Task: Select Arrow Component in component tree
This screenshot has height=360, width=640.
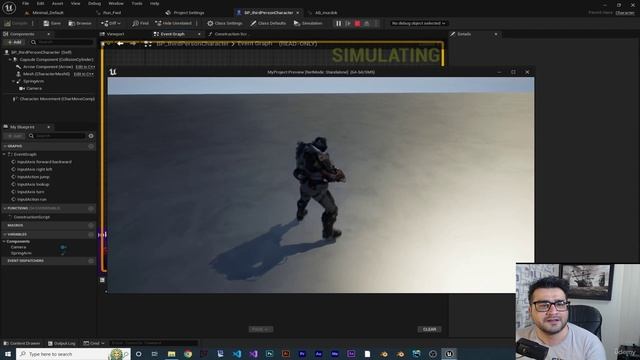Action: pyautogui.click(x=47, y=67)
